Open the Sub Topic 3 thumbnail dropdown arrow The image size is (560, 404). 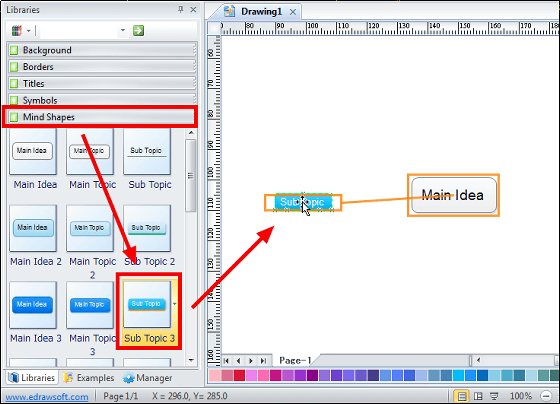pyautogui.click(x=175, y=304)
